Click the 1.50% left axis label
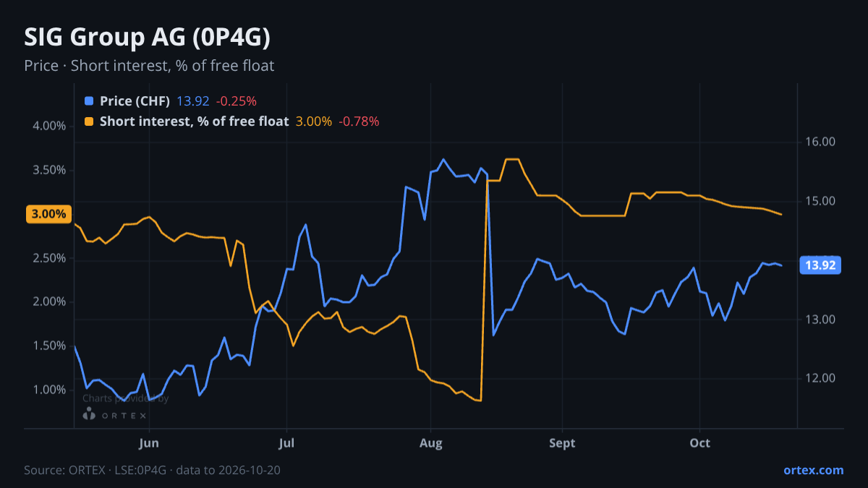 (50, 346)
